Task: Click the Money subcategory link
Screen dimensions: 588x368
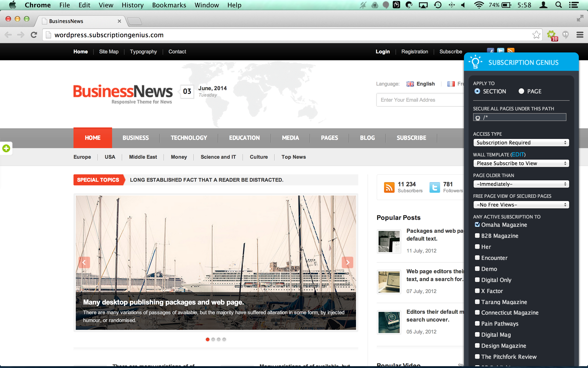Action: [x=179, y=157]
